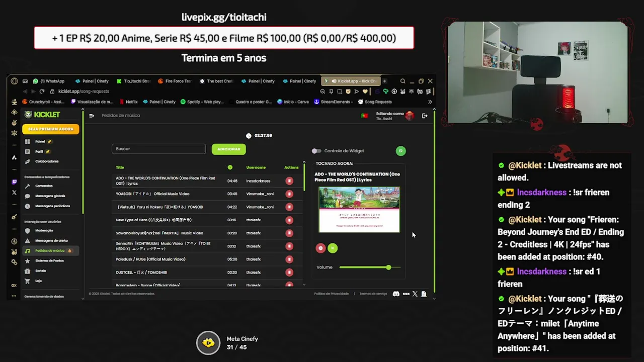Open Política de Privacidade link

(332, 294)
